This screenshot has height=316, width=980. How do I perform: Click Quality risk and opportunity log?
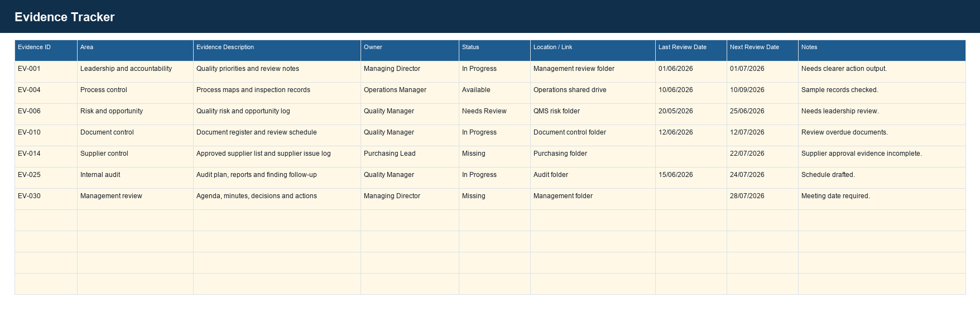277,114
